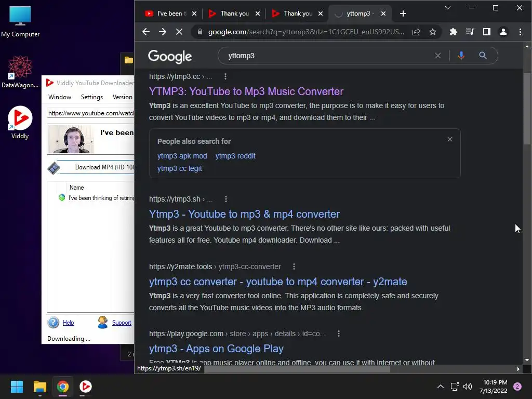Start voice search microphone
532x399 pixels.
(461, 56)
